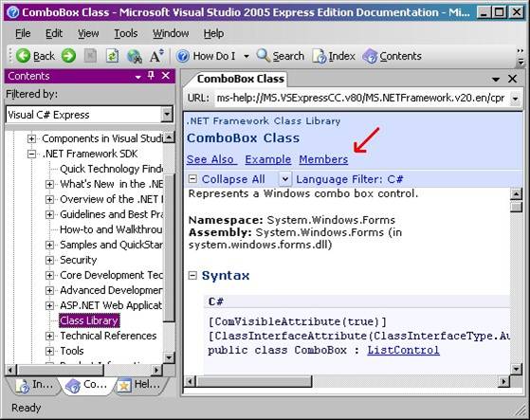Expand What's New in the .NET node
Image resolution: width=530 pixels, height=420 pixels.
[x=49, y=184]
